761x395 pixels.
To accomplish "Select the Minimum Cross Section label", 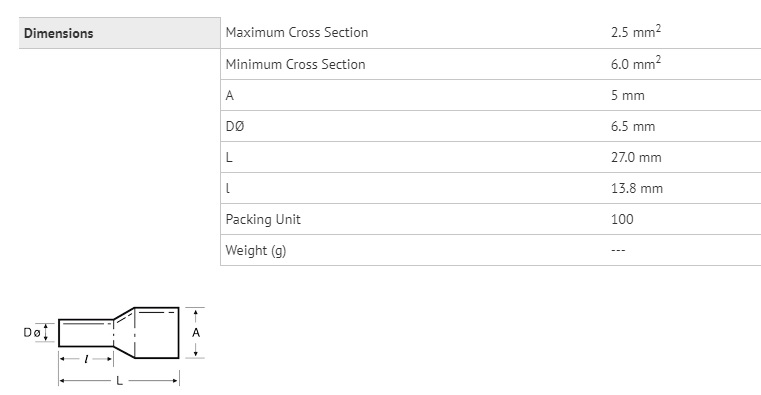I will 295,64.
